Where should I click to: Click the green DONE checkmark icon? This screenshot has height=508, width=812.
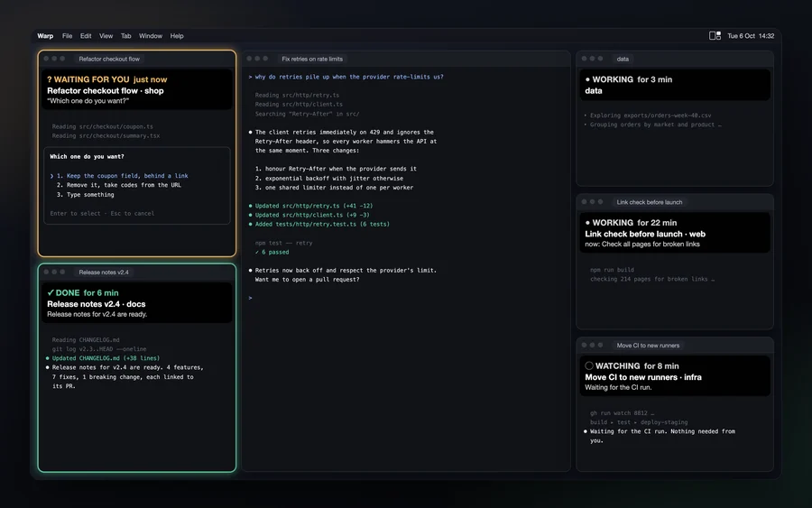[51, 292]
